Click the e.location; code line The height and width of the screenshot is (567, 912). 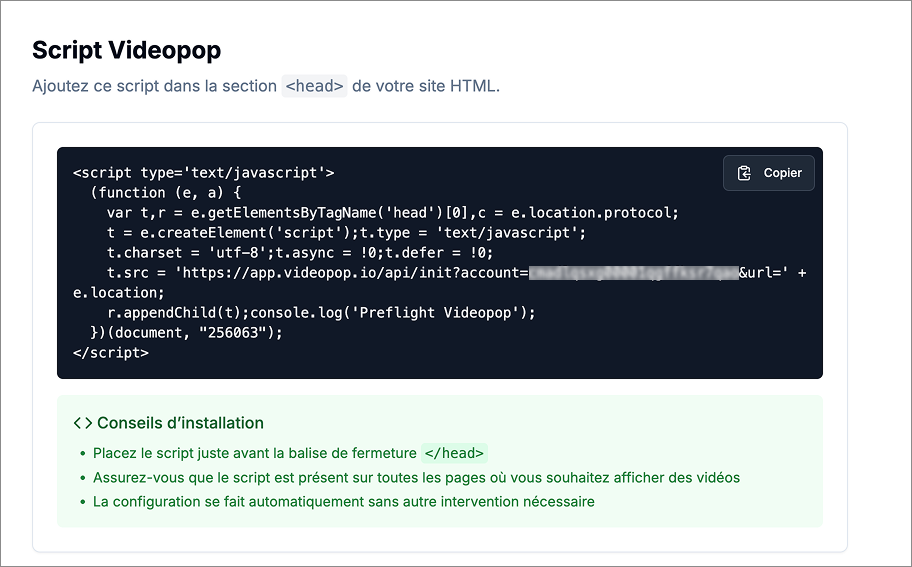click(119, 293)
